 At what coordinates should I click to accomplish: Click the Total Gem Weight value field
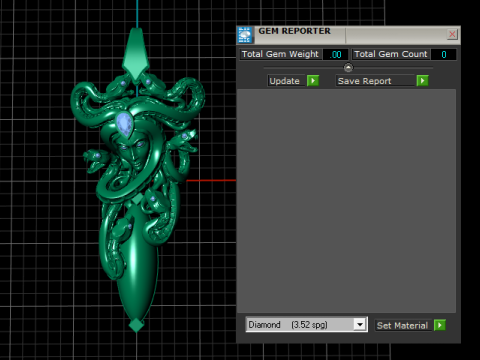pyautogui.click(x=335, y=54)
